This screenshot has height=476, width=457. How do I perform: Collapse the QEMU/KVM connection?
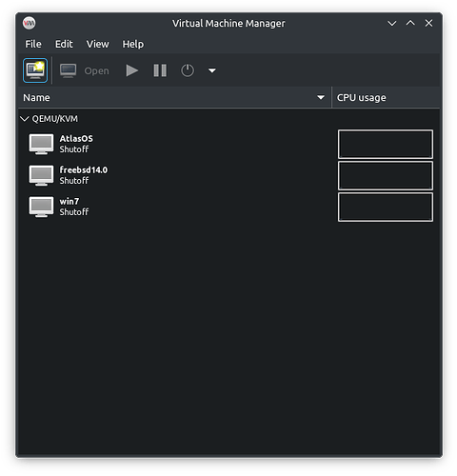point(24,119)
